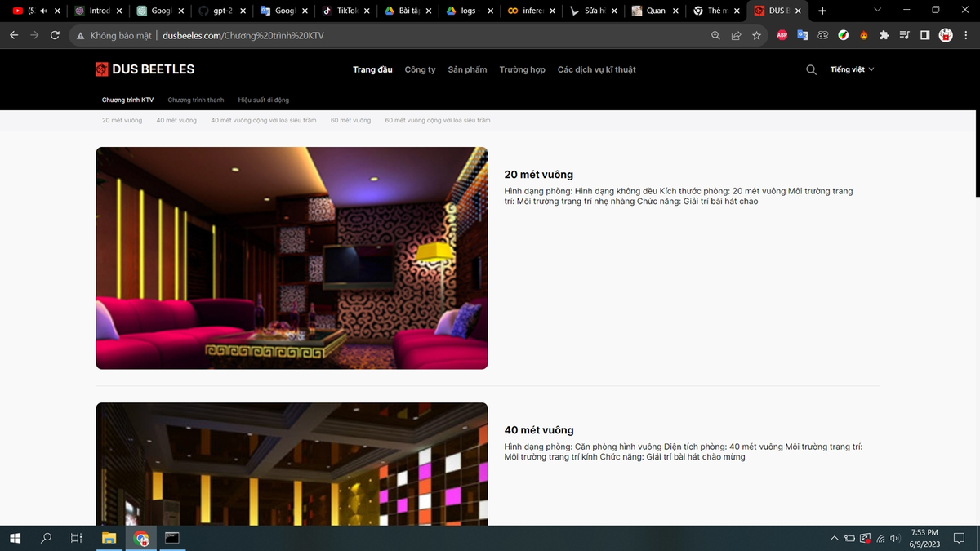The height and width of the screenshot is (551, 980).
Task: Open a new browser tab with plus
Action: pyautogui.click(x=822, y=11)
